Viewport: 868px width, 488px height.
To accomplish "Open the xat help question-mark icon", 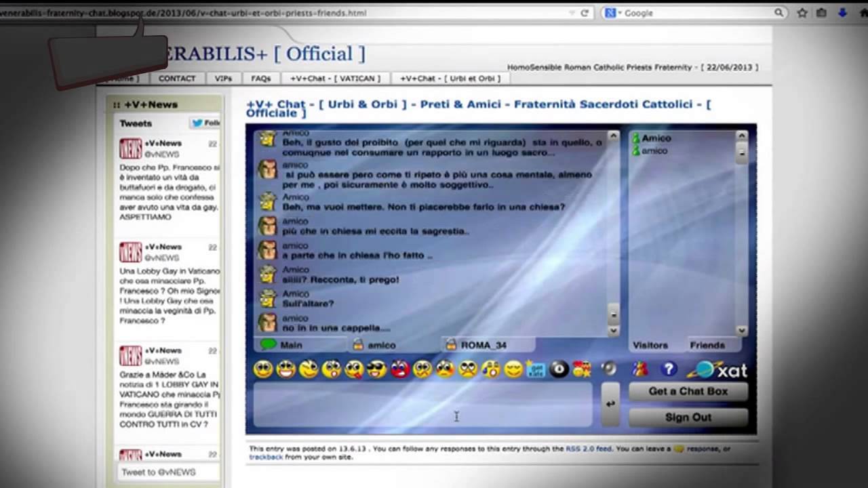I will 669,369.
